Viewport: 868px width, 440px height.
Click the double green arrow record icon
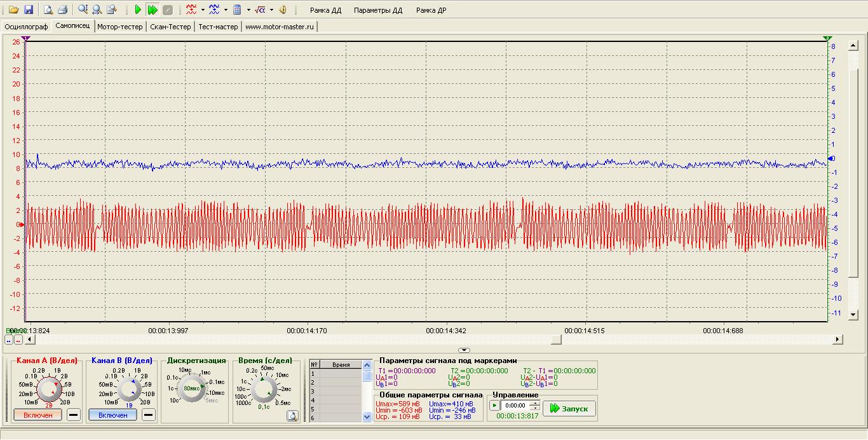pos(153,10)
